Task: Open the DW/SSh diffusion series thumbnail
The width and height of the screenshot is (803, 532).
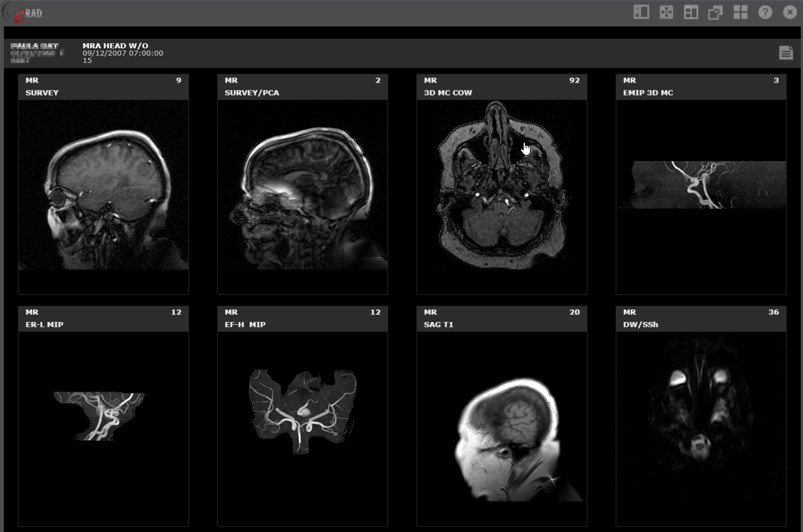Action: (701, 416)
